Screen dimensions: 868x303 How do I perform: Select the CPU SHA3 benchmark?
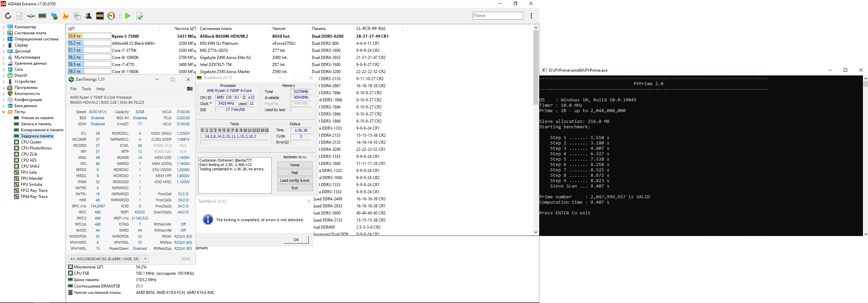pyautogui.click(x=30, y=166)
